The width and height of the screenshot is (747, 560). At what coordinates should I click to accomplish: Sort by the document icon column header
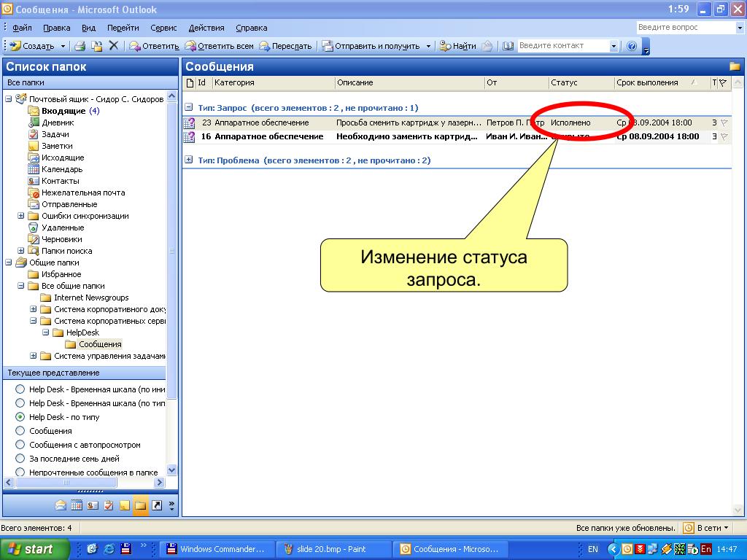point(190,83)
